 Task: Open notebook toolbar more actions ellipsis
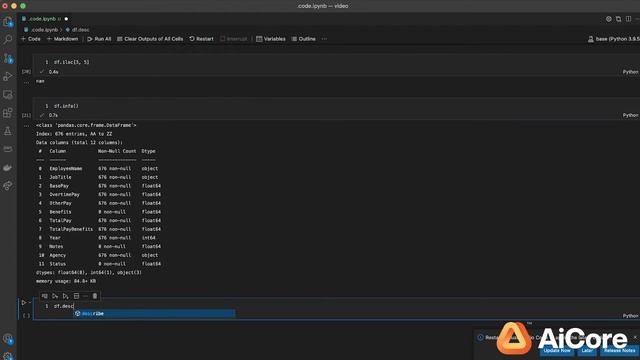tap(324, 39)
